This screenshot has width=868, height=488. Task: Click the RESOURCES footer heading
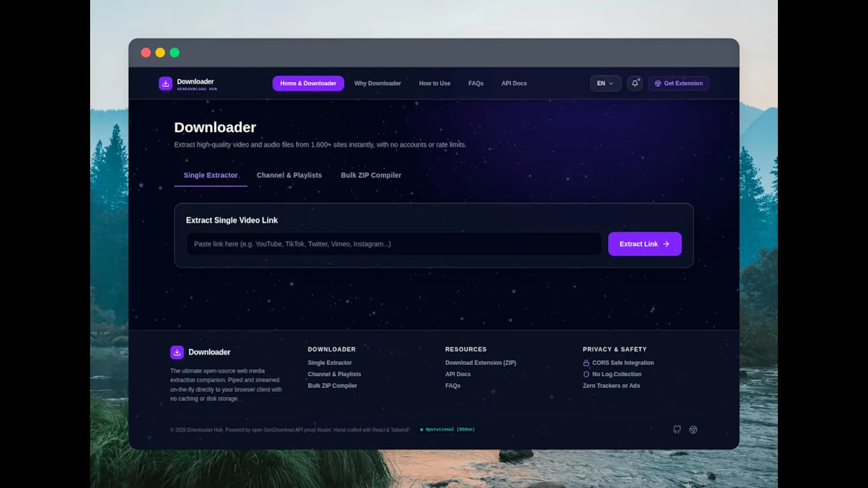coord(466,349)
